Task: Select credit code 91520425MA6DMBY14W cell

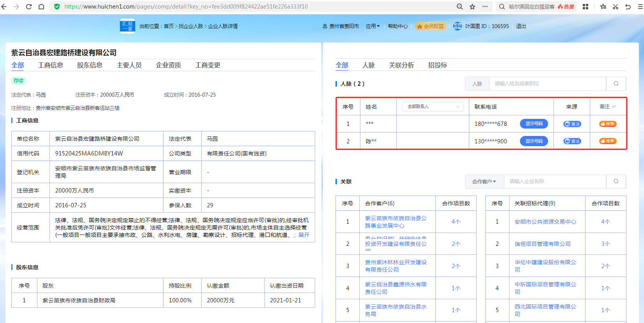Action: pyautogui.click(x=106, y=154)
